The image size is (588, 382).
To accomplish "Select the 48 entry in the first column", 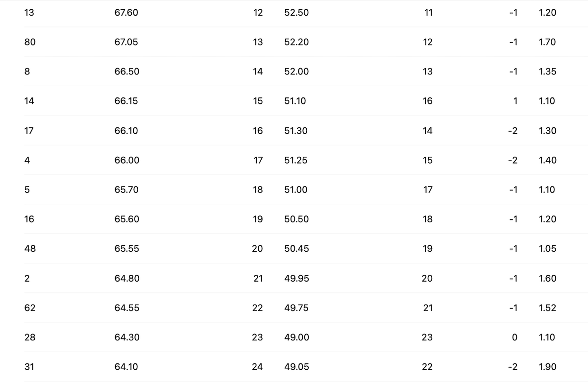I will [x=30, y=249].
